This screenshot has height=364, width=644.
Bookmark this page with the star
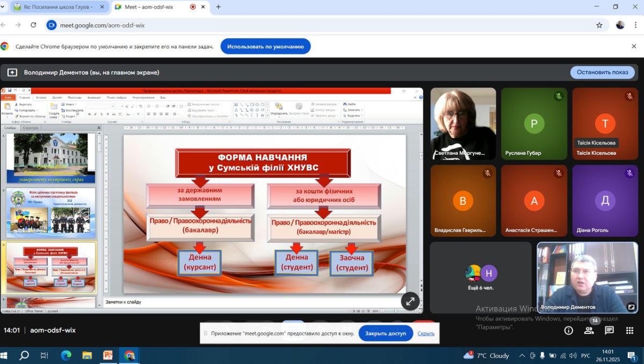[x=599, y=25]
